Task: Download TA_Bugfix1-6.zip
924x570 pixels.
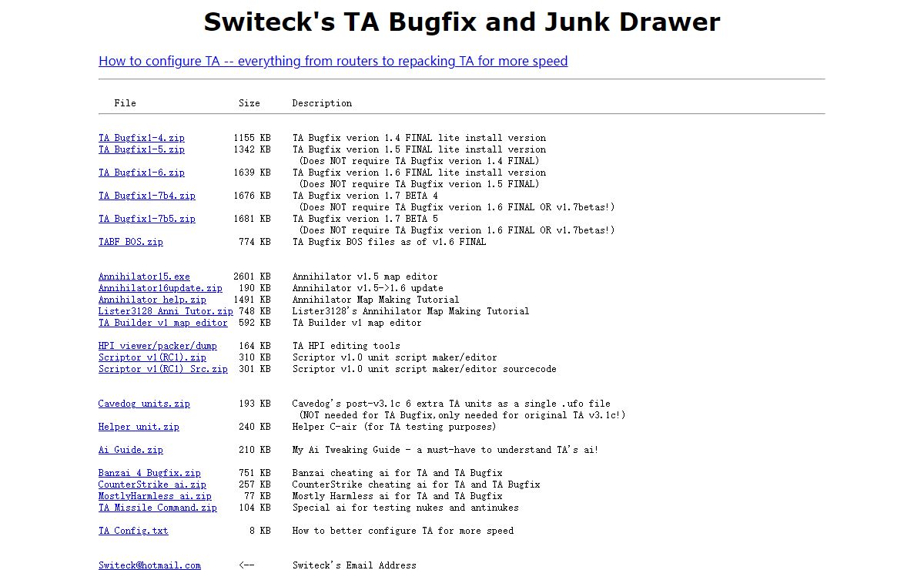Action: (142, 173)
